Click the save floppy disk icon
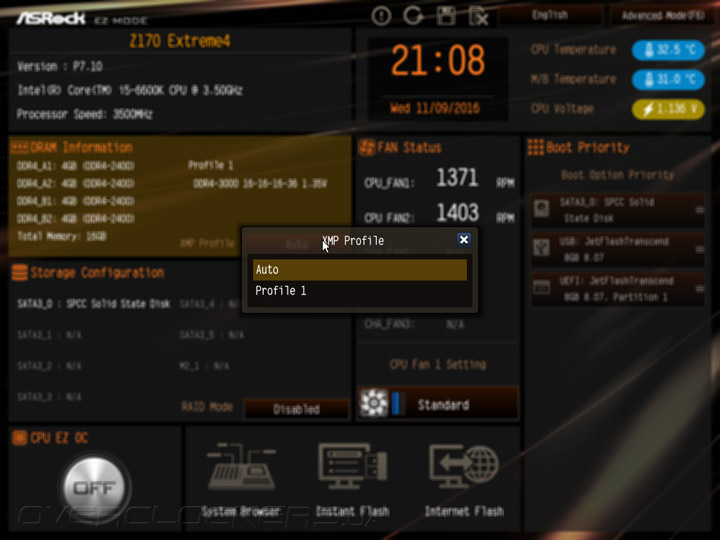 point(446,16)
